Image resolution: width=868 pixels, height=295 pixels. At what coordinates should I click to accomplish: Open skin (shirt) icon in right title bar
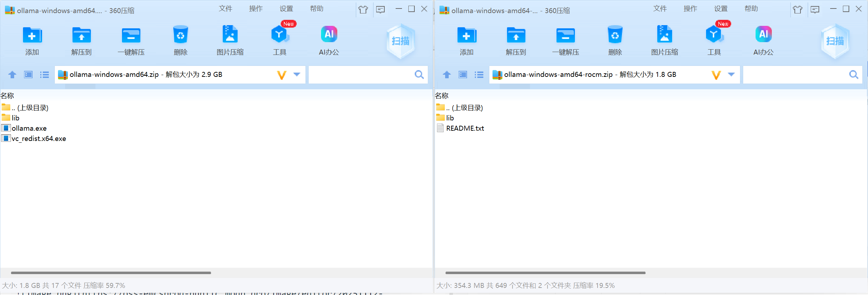(798, 10)
